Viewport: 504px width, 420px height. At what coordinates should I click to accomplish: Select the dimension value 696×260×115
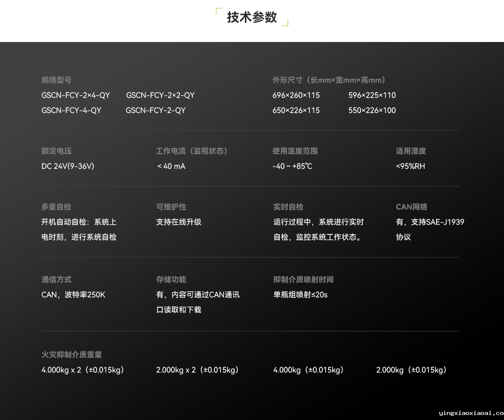click(x=296, y=95)
